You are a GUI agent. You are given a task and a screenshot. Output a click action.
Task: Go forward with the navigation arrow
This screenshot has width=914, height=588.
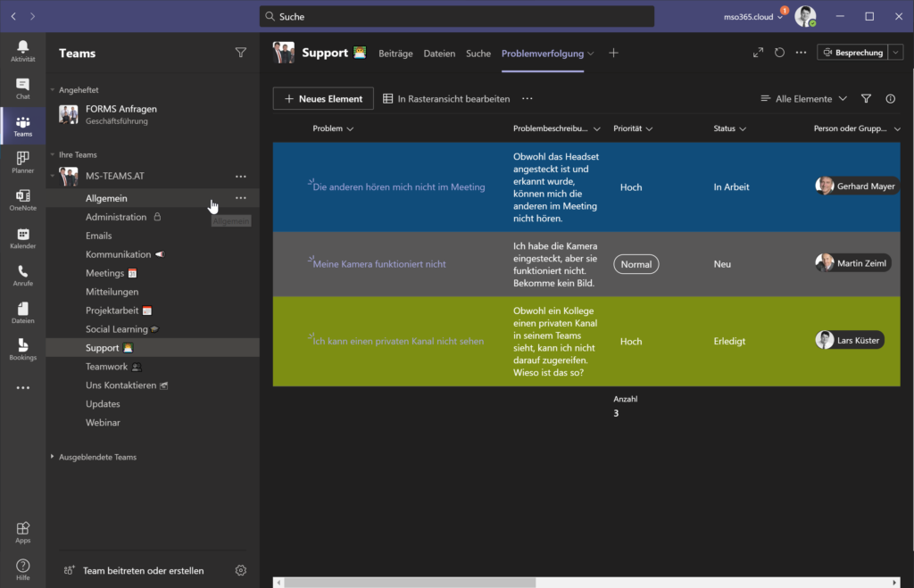[33, 16]
